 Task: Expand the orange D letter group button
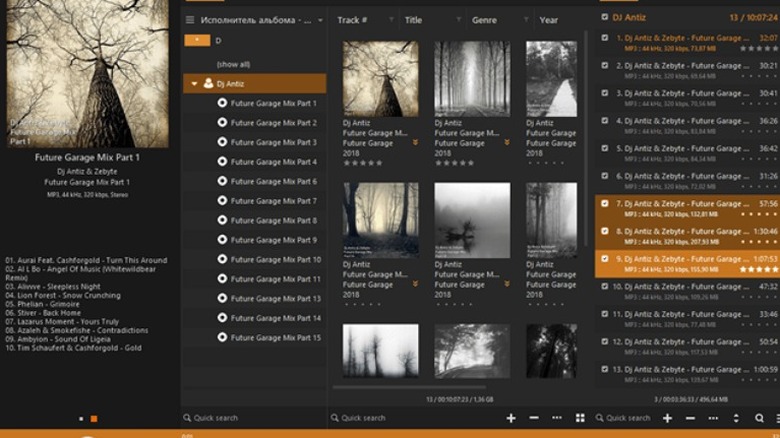click(198, 41)
